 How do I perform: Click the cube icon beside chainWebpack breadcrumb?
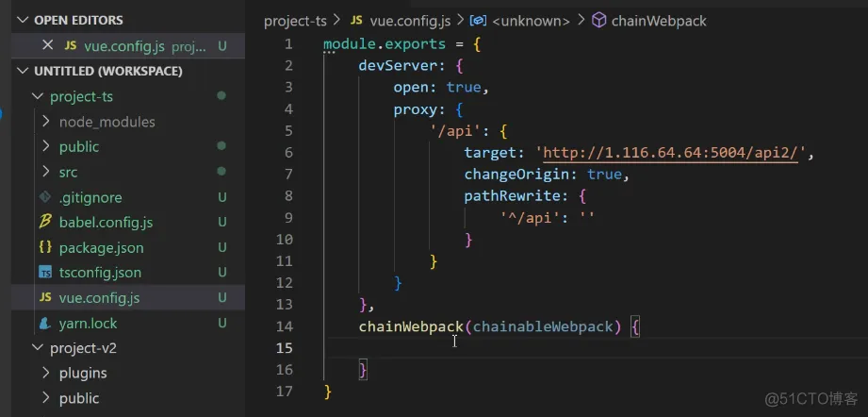click(599, 21)
